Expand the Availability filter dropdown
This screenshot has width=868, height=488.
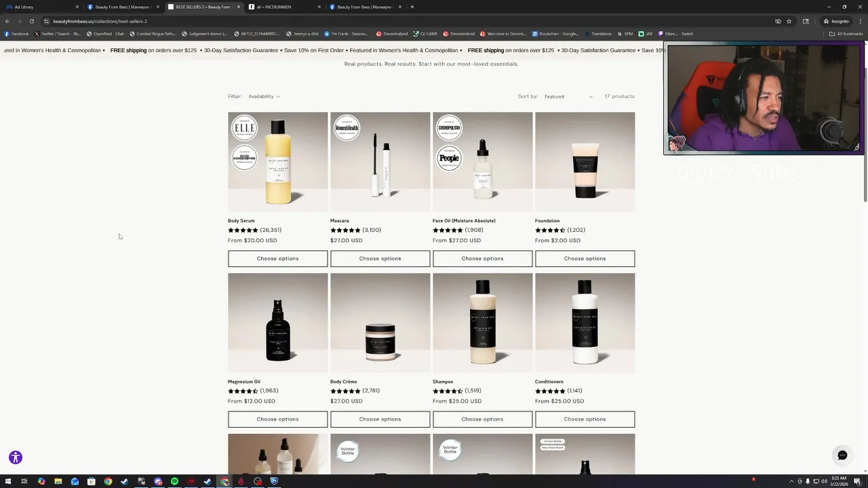point(264,96)
